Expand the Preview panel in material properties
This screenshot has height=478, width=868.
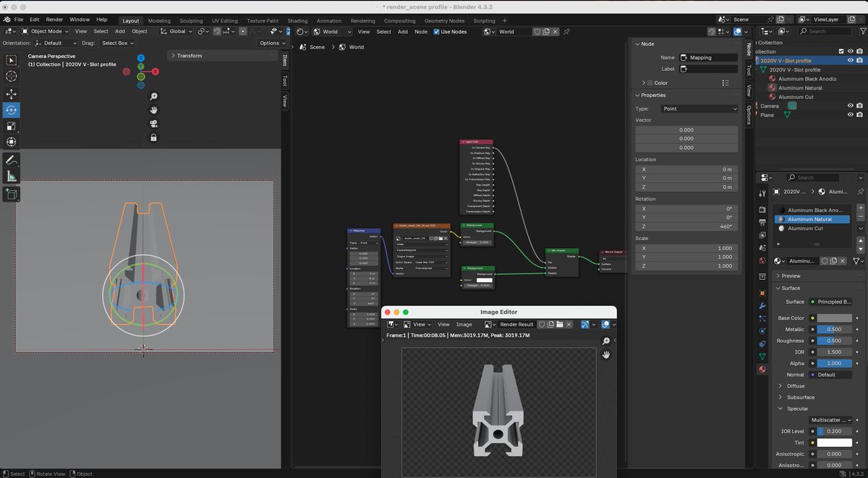pos(791,276)
